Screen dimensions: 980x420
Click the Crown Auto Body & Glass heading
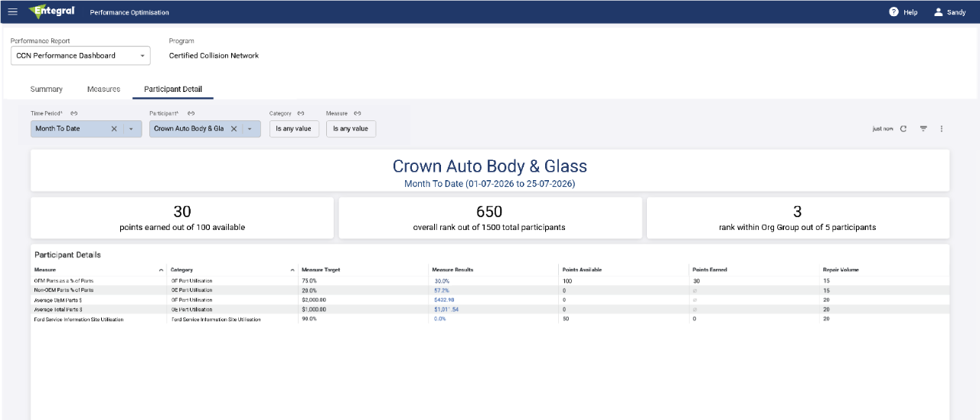[490, 166]
